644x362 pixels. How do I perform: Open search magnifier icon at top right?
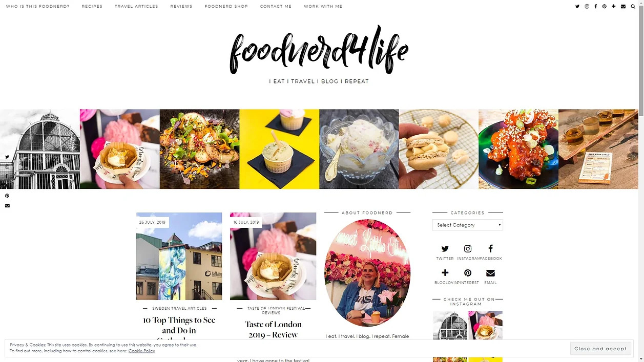tap(633, 7)
